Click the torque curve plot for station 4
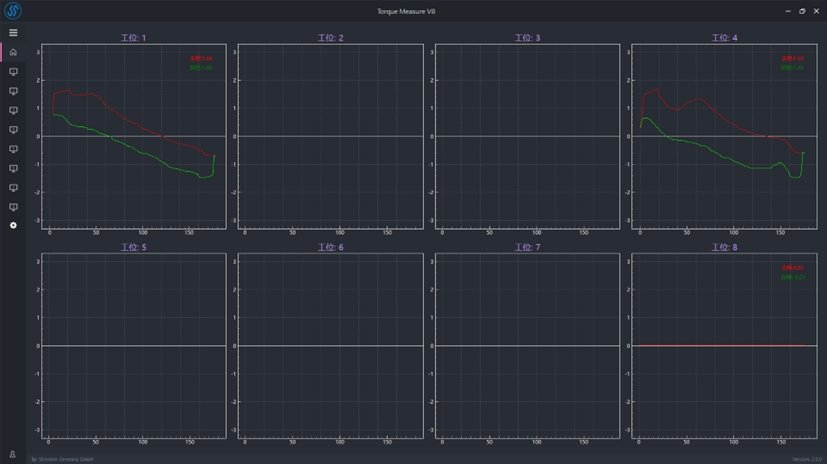Viewport: 827px width, 464px height. point(725,137)
